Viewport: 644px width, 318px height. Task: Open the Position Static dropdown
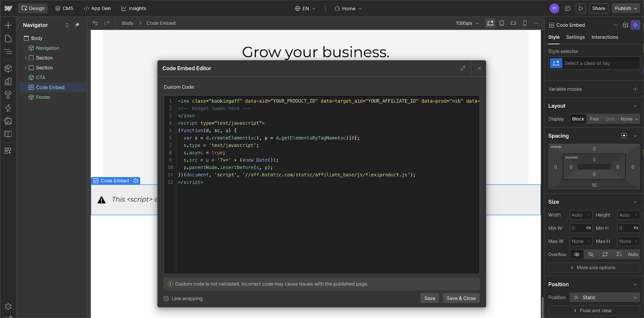[605, 297]
